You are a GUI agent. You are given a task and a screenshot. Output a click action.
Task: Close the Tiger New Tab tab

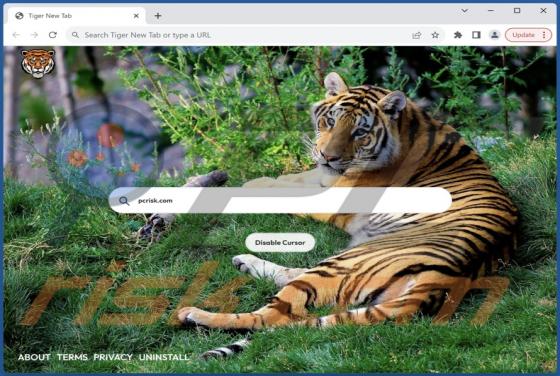pyautogui.click(x=136, y=16)
